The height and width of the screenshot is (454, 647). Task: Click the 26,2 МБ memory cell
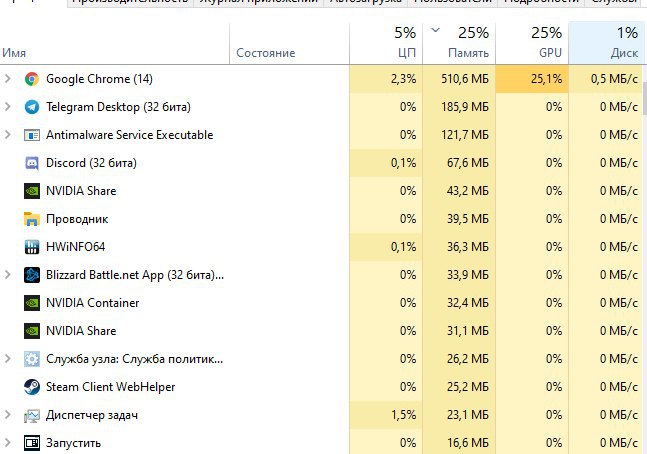(459, 359)
